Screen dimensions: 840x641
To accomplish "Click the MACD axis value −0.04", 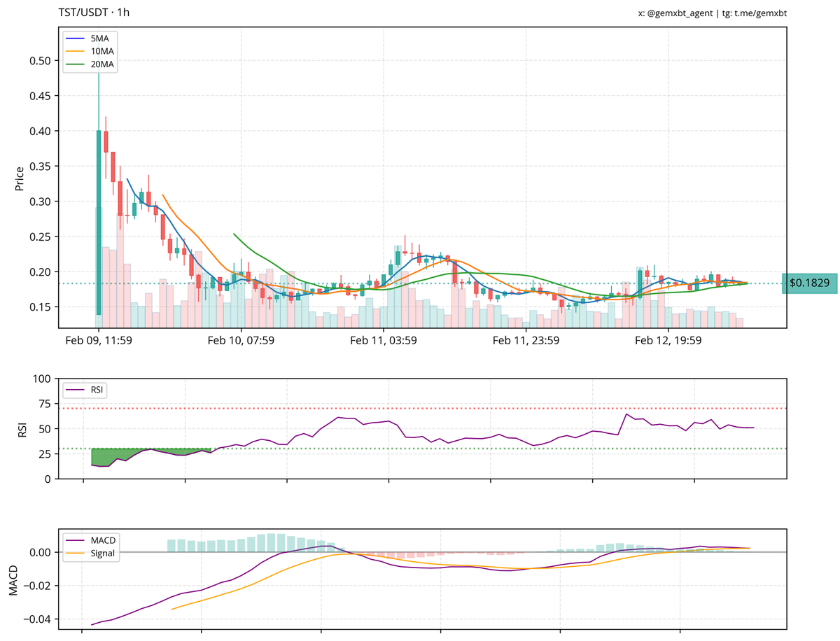I will coord(36,619).
